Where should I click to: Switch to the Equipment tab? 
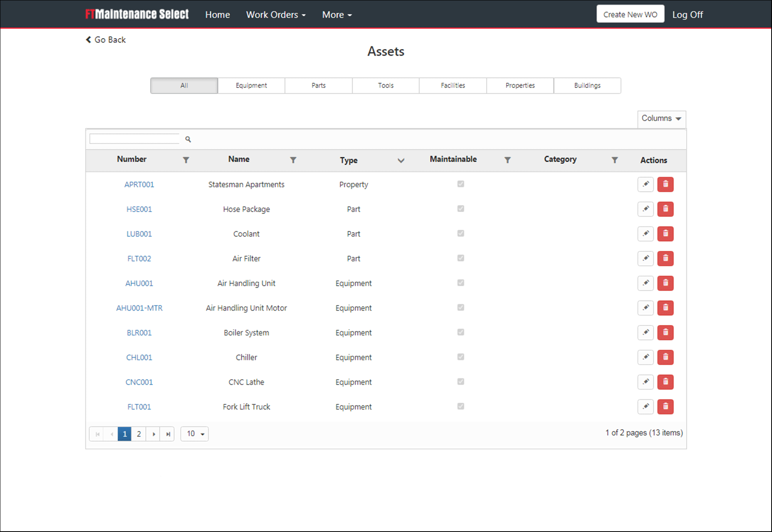click(251, 86)
